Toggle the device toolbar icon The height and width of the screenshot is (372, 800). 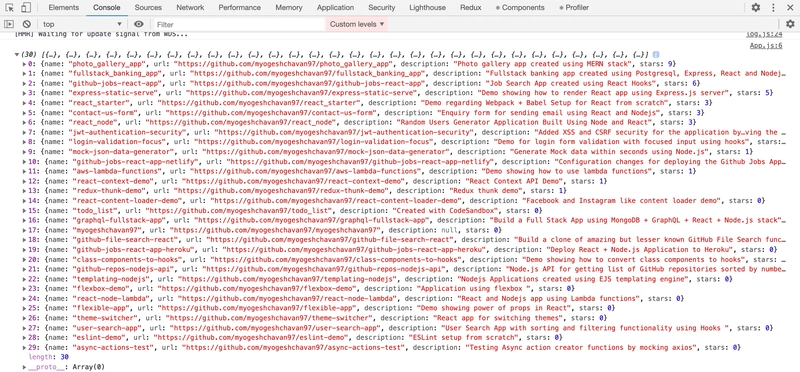coord(26,8)
